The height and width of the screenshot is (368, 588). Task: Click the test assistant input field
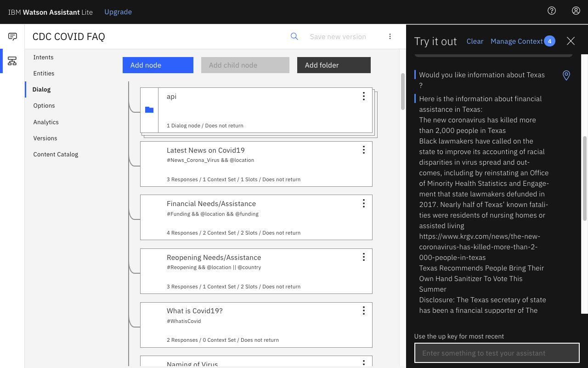click(497, 353)
